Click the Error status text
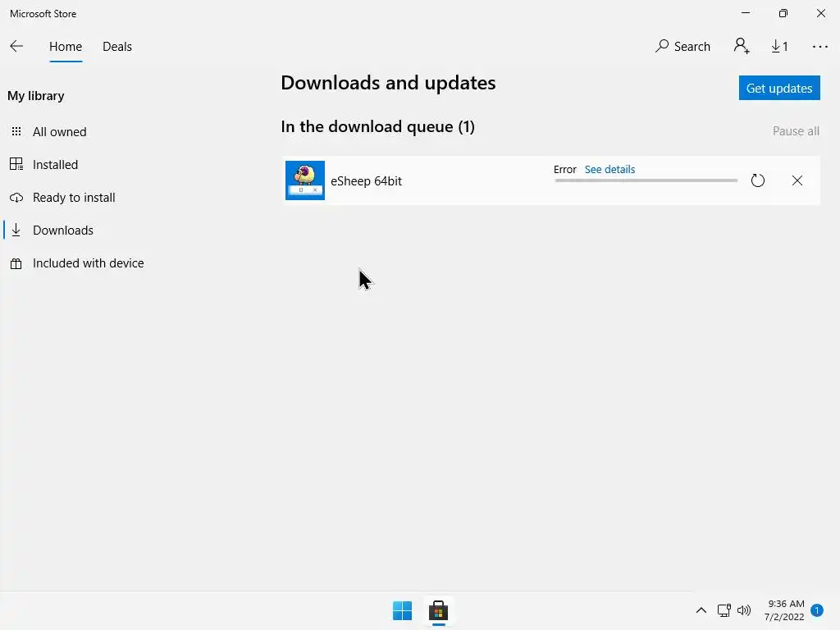This screenshot has width=840, height=630. click(x=564, y=169)
